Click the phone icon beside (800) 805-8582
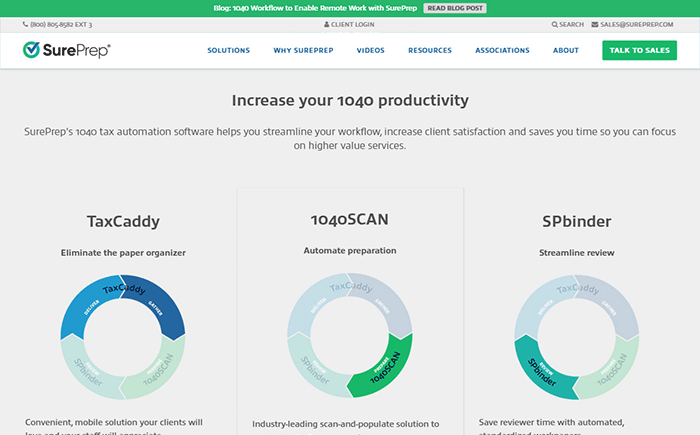The image size is (700, 435). [x=25, y=25]
